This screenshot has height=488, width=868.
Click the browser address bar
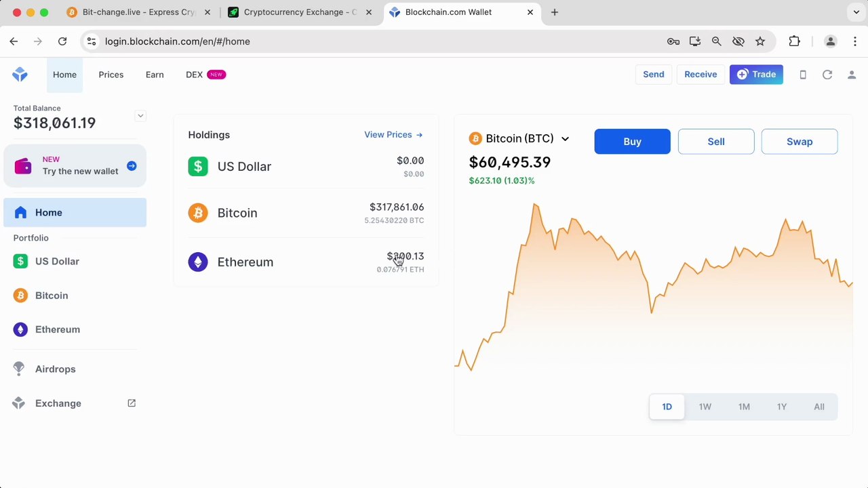[x=380, y=41]
